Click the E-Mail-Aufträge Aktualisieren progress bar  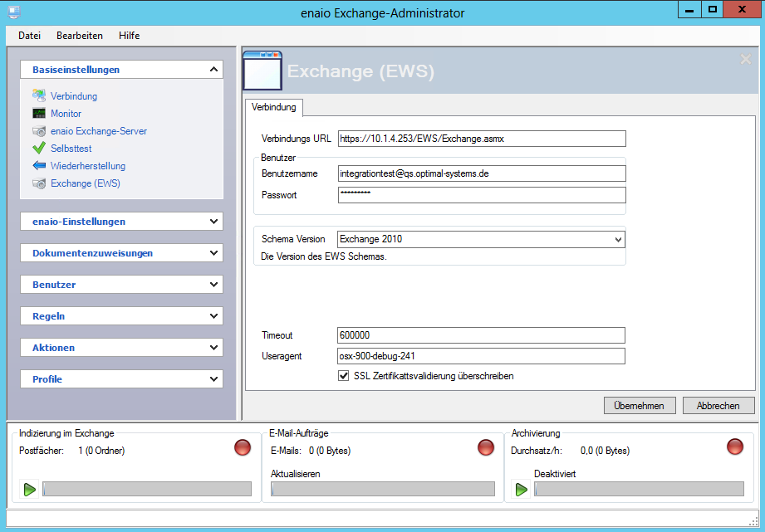tap(383, 489)
